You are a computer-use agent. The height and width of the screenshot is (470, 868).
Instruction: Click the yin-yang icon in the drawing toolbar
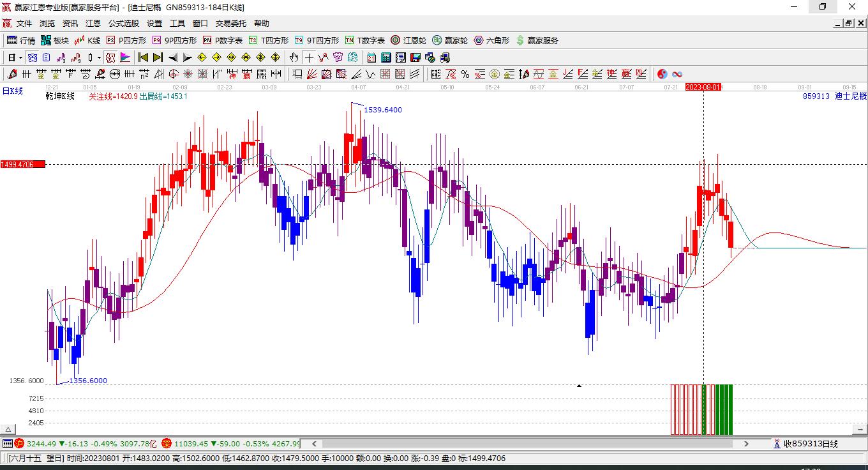pos(662,74)
